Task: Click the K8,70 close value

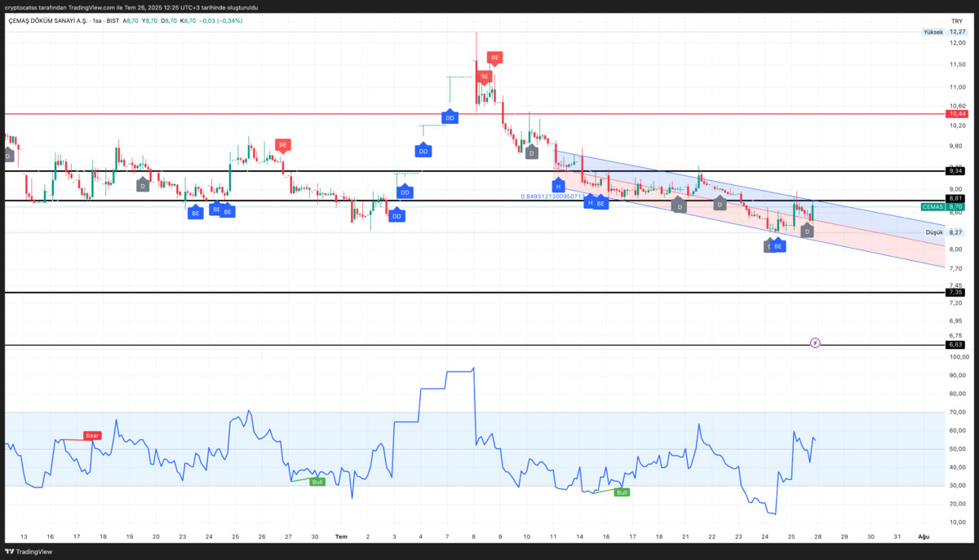Action: [x=189, y=20]
